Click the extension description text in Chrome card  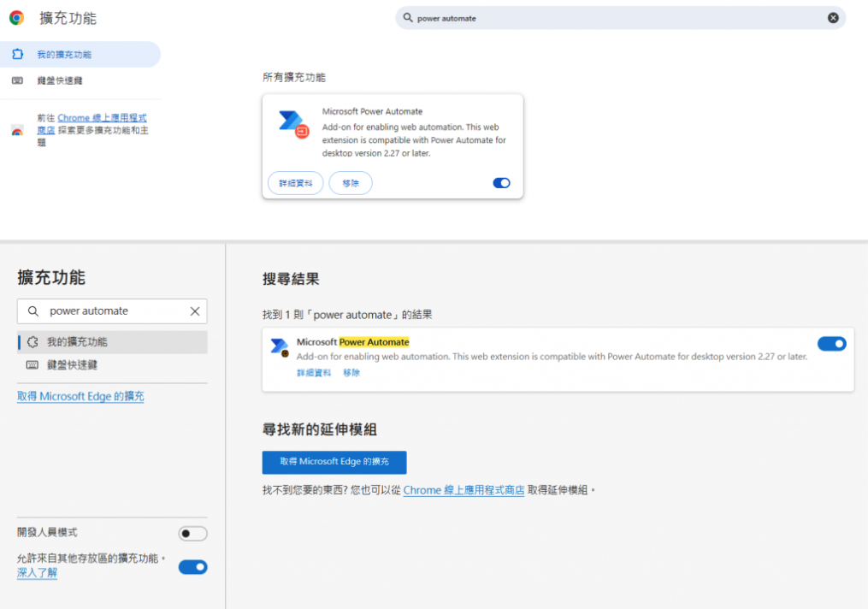click(x=414, y=140)
